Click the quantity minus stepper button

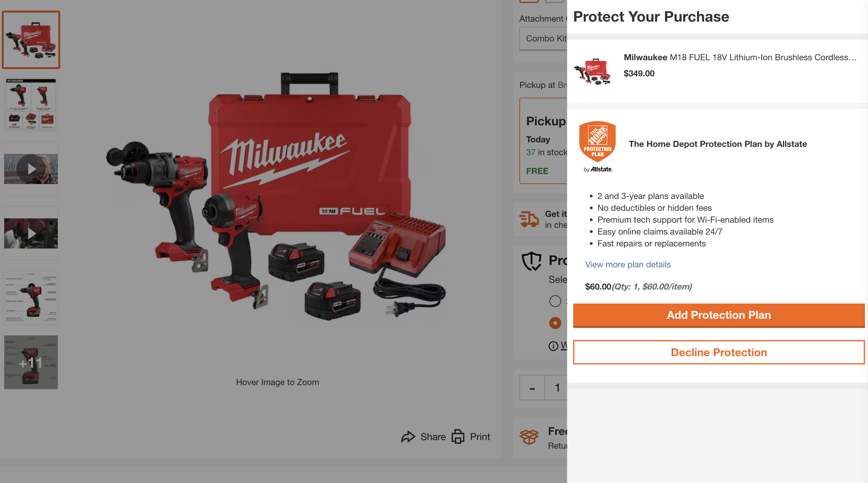[532, 387]
